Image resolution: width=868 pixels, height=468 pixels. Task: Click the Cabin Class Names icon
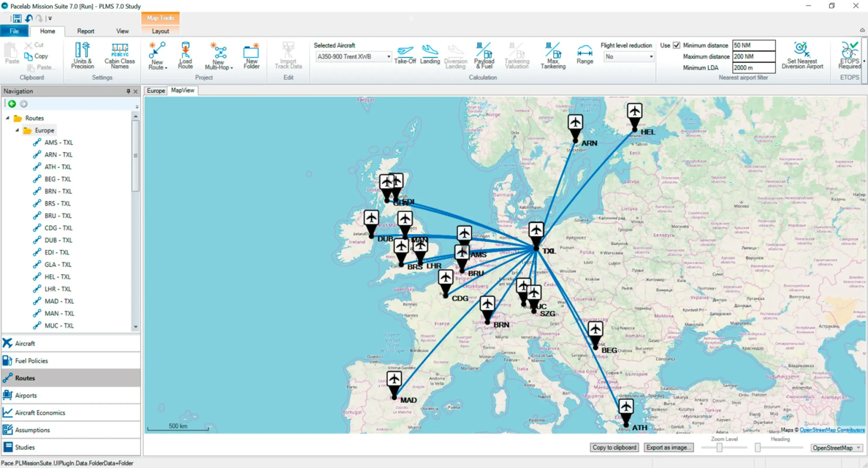click(x=120, y=51)
